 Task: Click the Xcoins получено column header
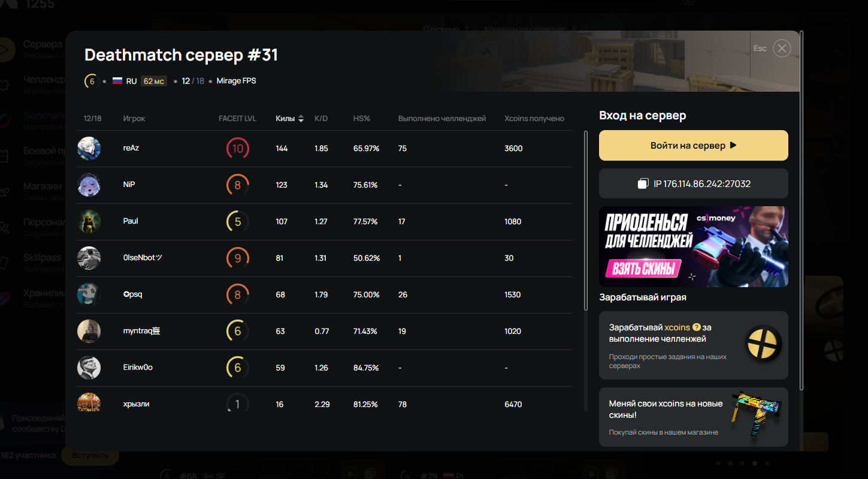534,119
